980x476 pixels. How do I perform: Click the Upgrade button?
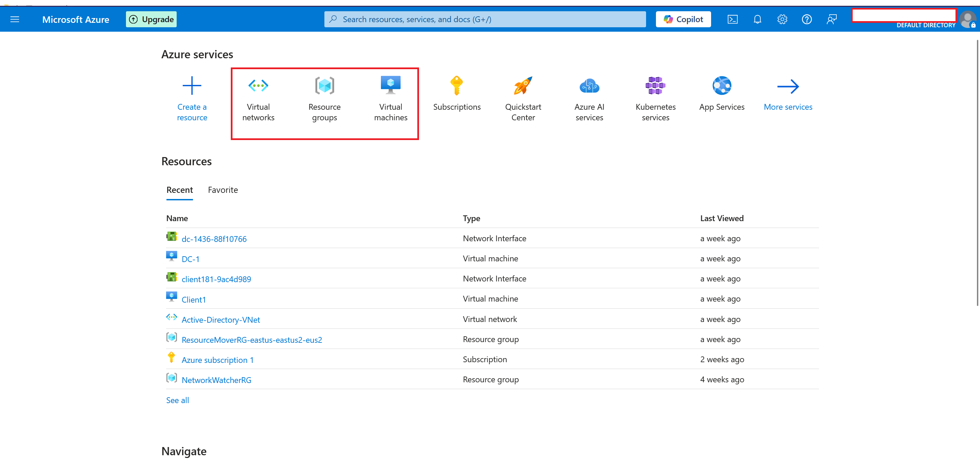click(x=151, y=19)
